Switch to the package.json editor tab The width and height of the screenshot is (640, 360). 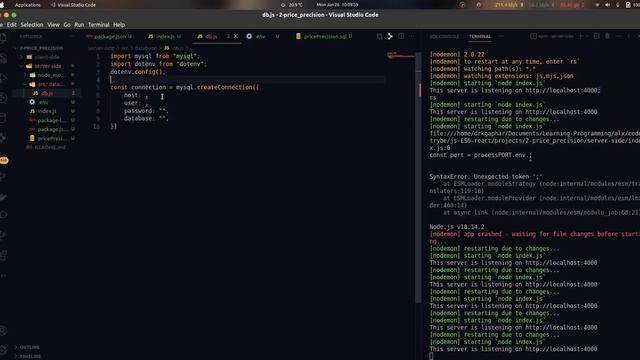pyautogui.click(x=109, y=36)
